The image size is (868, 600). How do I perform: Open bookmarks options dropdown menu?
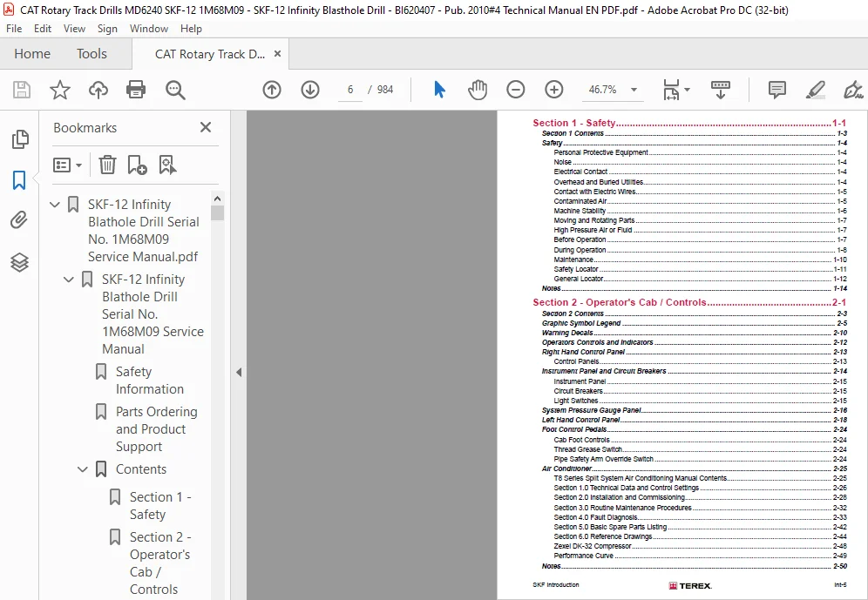pos(67,165)
